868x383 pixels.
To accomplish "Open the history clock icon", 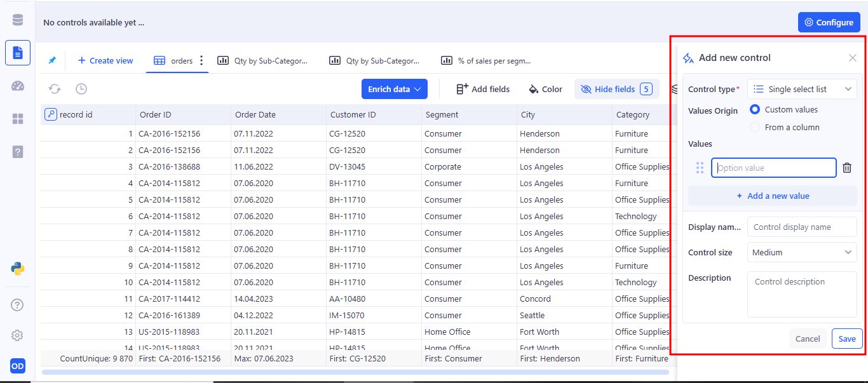I will (x=81, y=90).
